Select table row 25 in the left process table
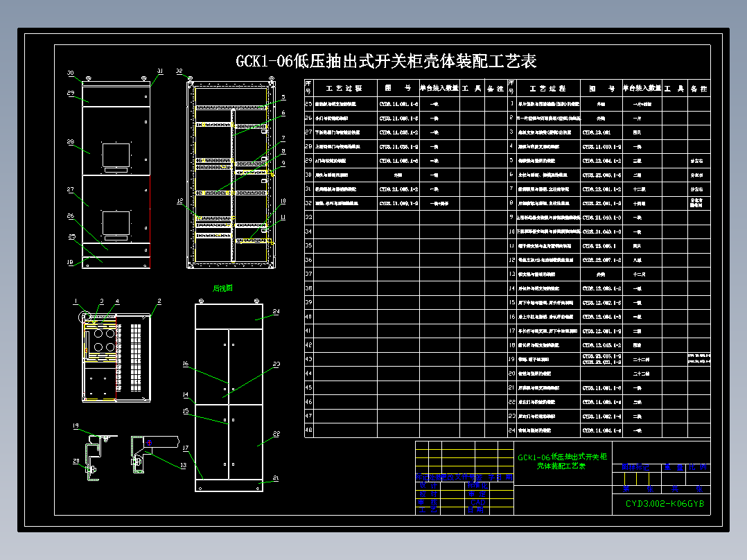Viewport: 747px width, 560px height. [x=345, y=104]
